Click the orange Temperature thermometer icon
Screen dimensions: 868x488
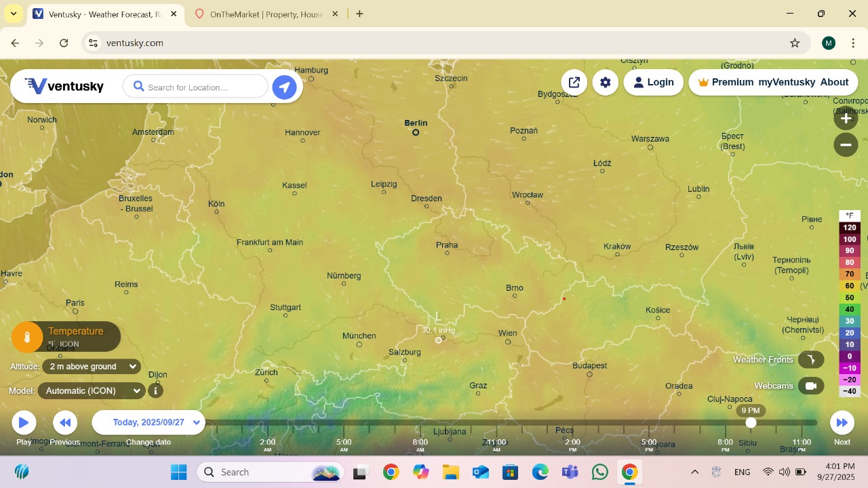pos(27,337)
